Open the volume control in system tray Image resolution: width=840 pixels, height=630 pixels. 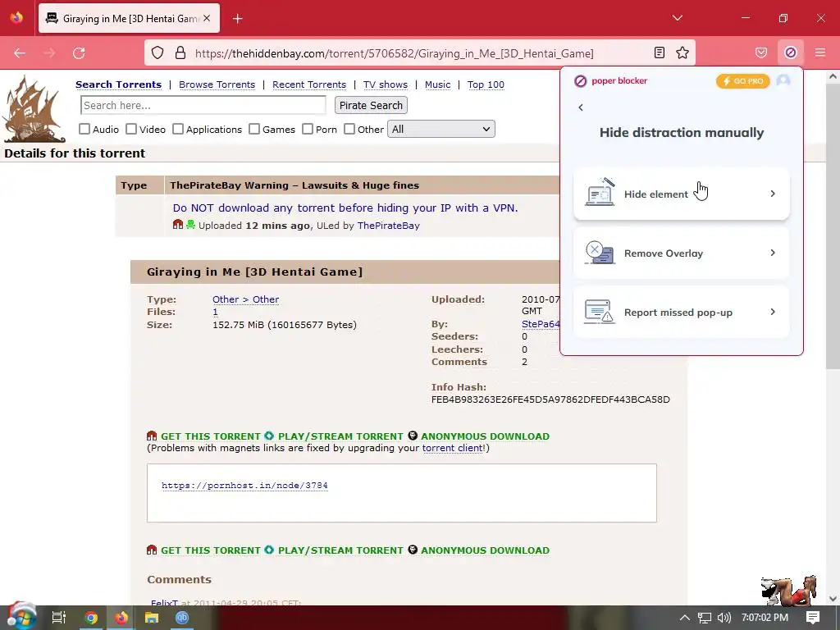pyautogui.click(x=724, y=618)
